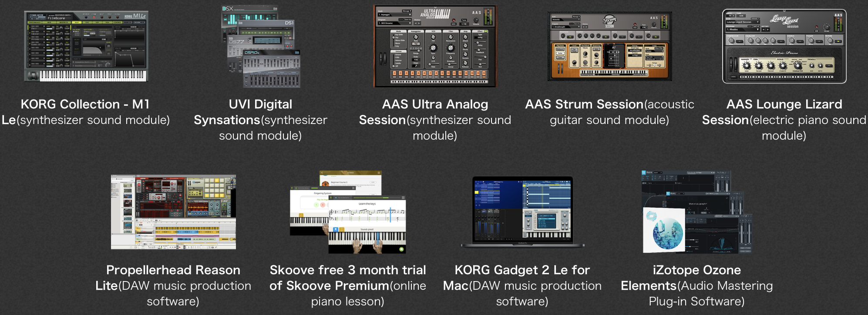This screenshot has height=315, width=868.
Task: Click the KORG Gadget 2 Le MacBook image
Action: coord(522,212)
